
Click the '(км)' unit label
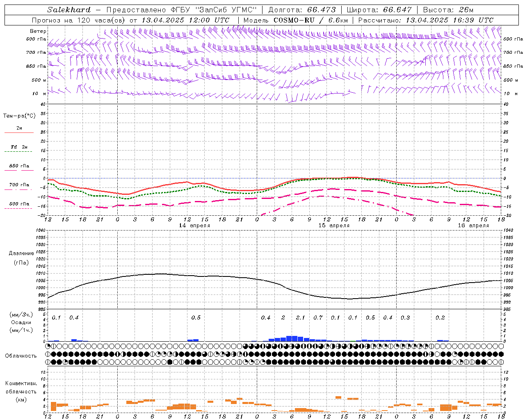tap(21, 399)
